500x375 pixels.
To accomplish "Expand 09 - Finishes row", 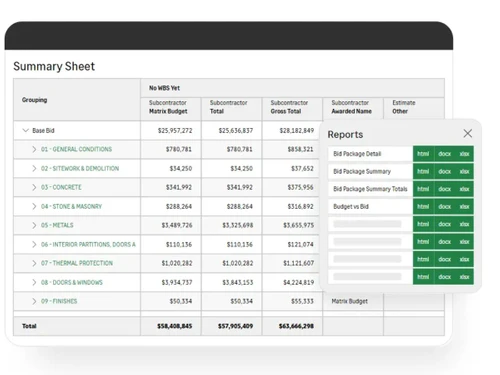I will pos(34,301).
